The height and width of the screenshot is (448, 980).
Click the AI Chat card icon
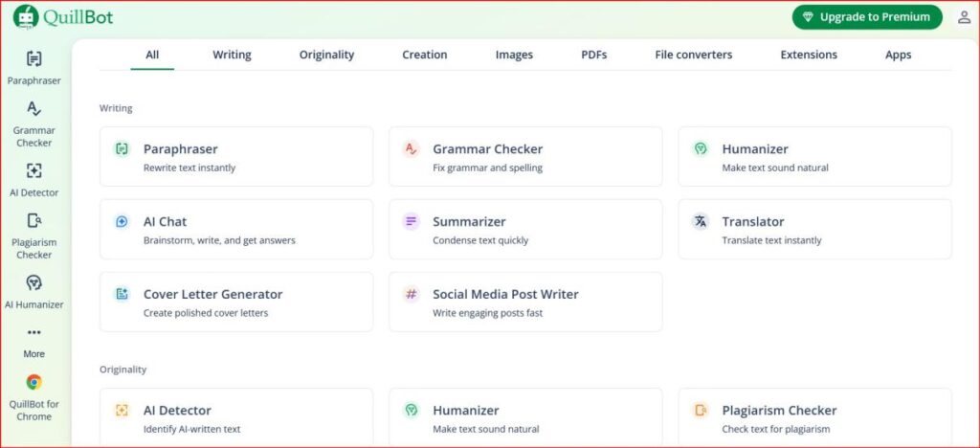[x=122, y=221]
